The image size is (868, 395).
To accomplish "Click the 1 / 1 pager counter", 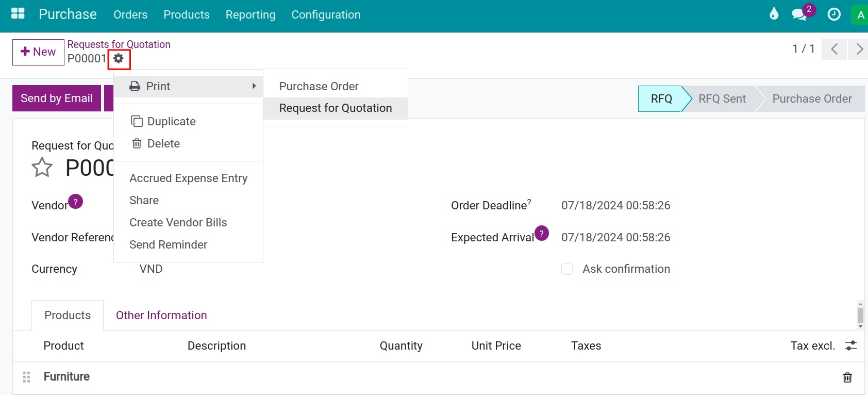I will [x=804, y=49].
